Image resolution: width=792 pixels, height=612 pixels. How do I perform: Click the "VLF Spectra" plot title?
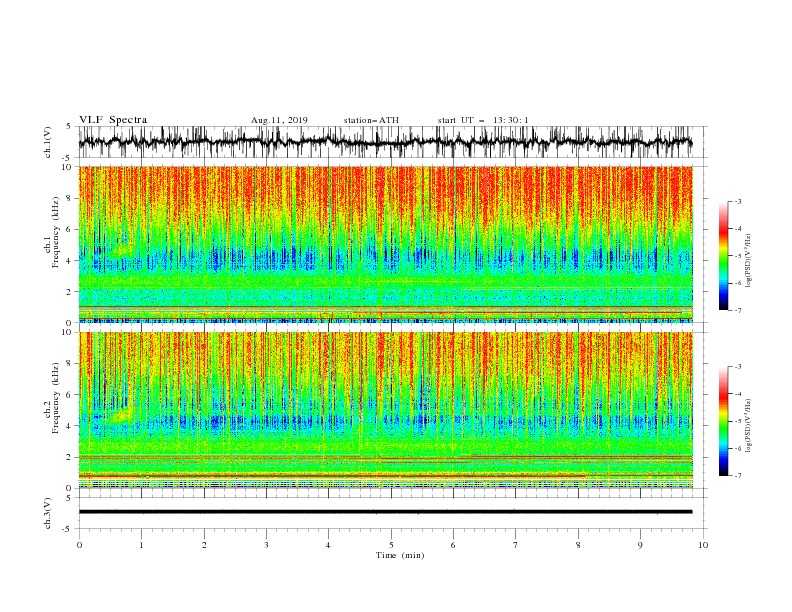click(x=113, y=120)
